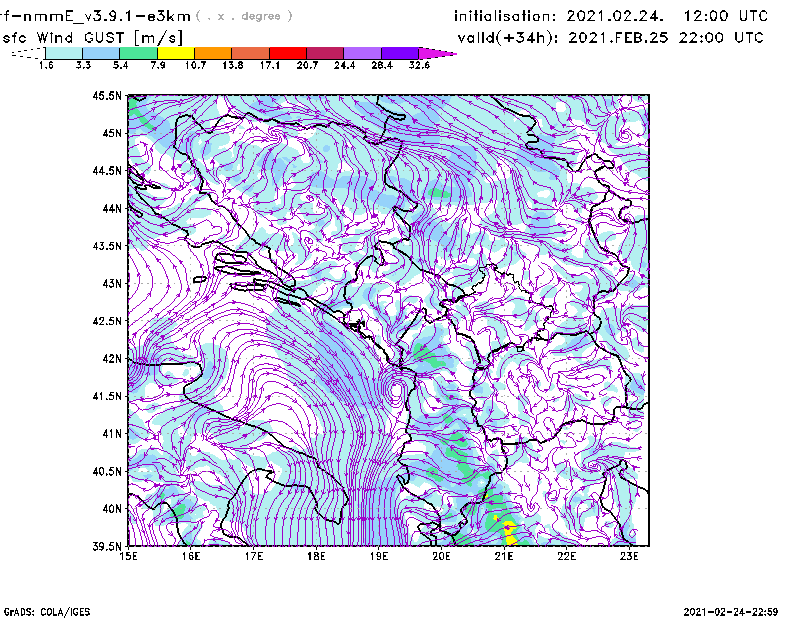
Task: Click the legend value 13.8
Action: tap(233, 65)
